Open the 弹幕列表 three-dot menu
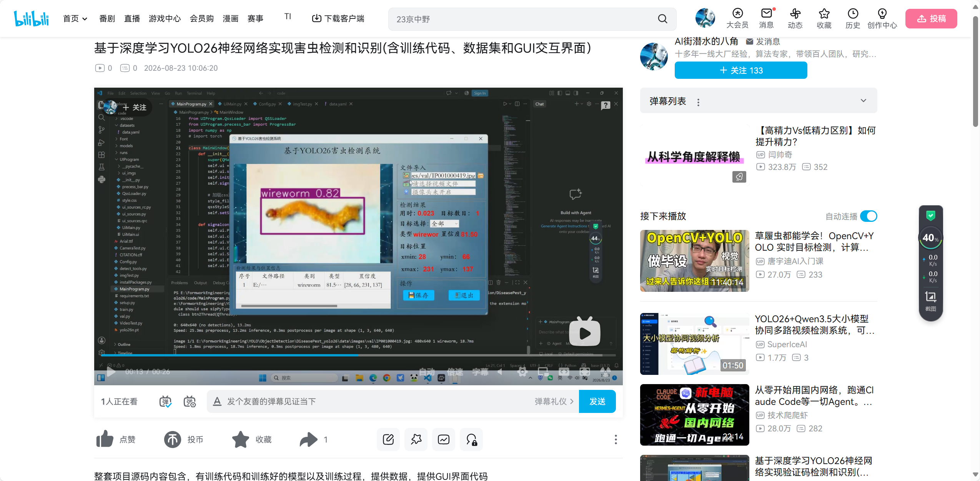Viewport: 980px width, 481px height. pyautogui.click(x=698, y=102)
